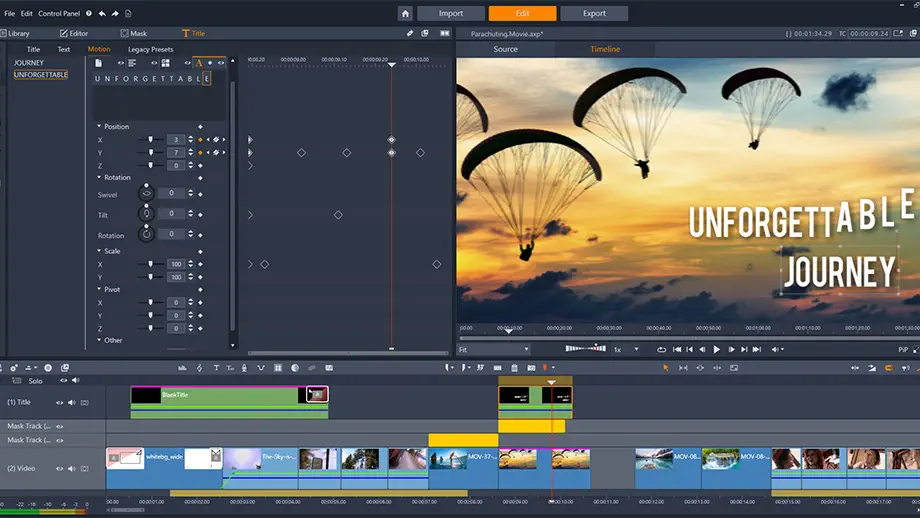Switch to the Motion tab
The image size is (920, 518).
[99, 49]
